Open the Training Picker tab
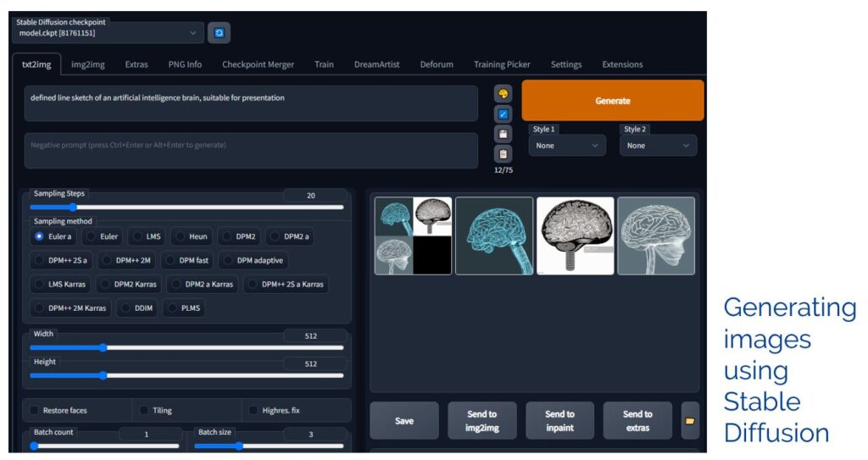 [502, 64]
